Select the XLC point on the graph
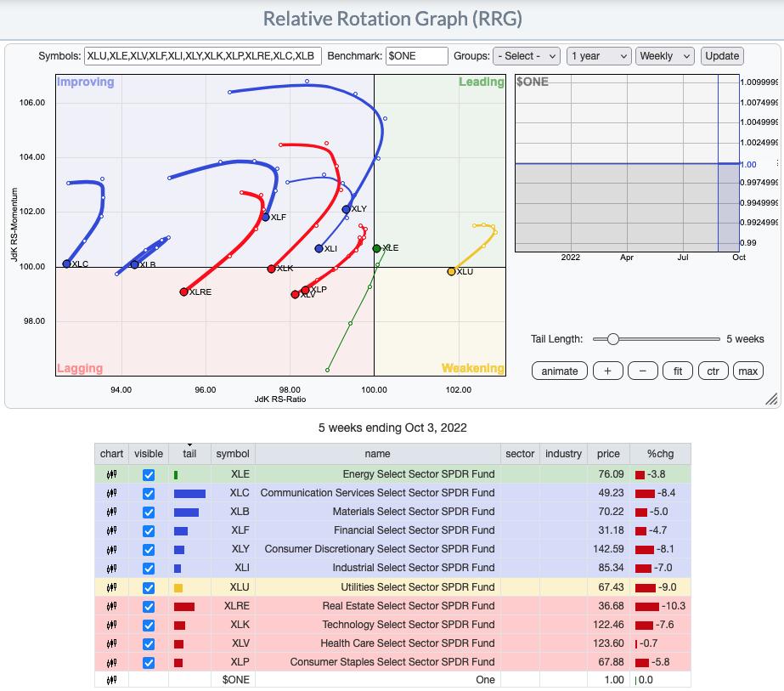 [x=67, y=263]
